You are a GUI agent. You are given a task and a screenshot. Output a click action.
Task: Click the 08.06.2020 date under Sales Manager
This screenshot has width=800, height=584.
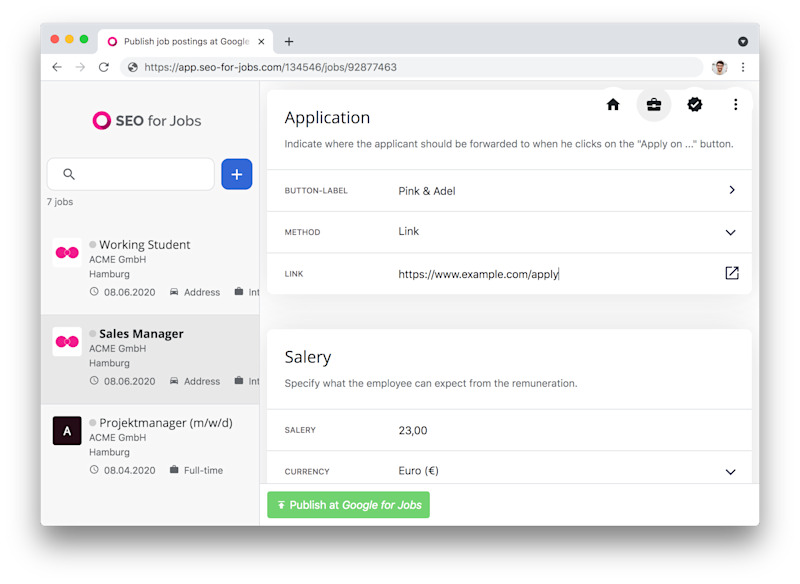130,381
